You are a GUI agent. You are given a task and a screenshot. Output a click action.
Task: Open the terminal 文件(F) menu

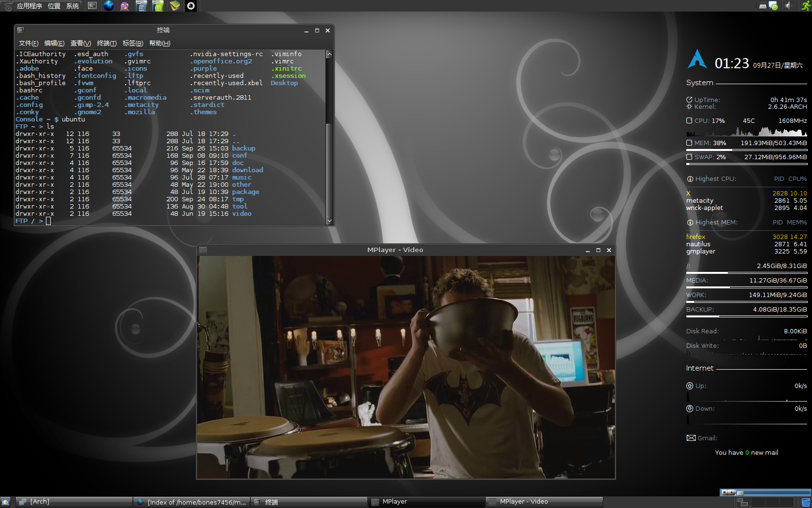[29, 43]
